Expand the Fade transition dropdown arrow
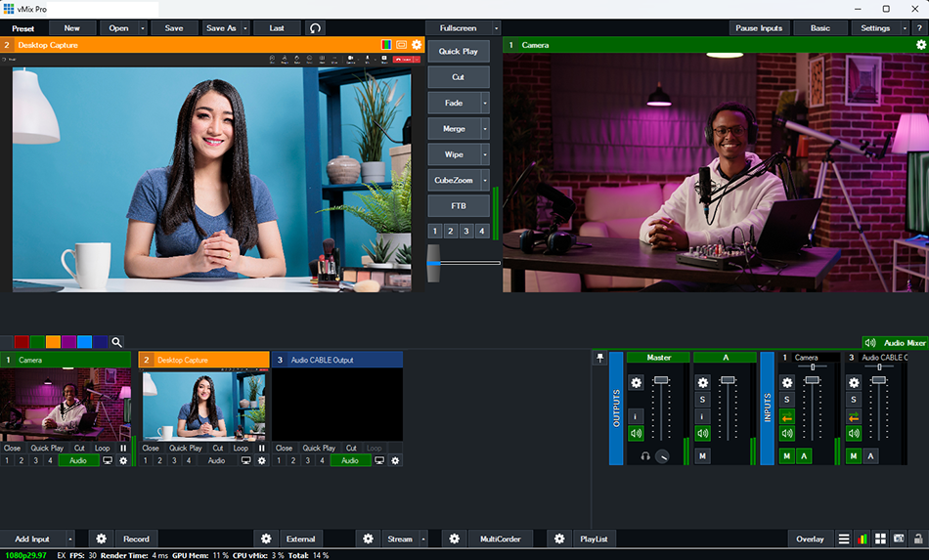Viewport: 929px width, 560px height. (484, 103)
